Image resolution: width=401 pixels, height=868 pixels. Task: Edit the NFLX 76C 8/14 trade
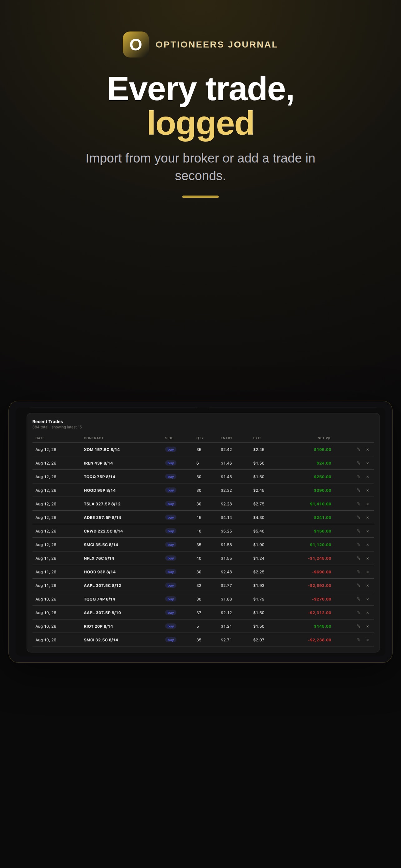pyautogui.click(x=359, y=558)
